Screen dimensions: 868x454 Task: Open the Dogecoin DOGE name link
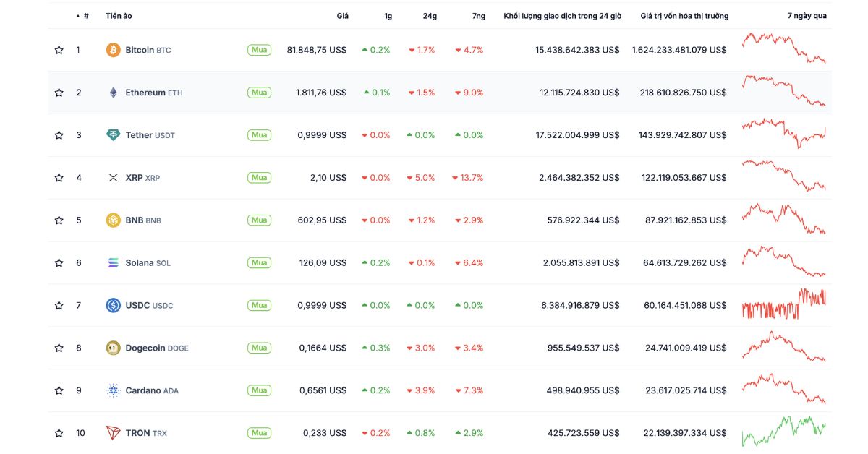point(157,348)
